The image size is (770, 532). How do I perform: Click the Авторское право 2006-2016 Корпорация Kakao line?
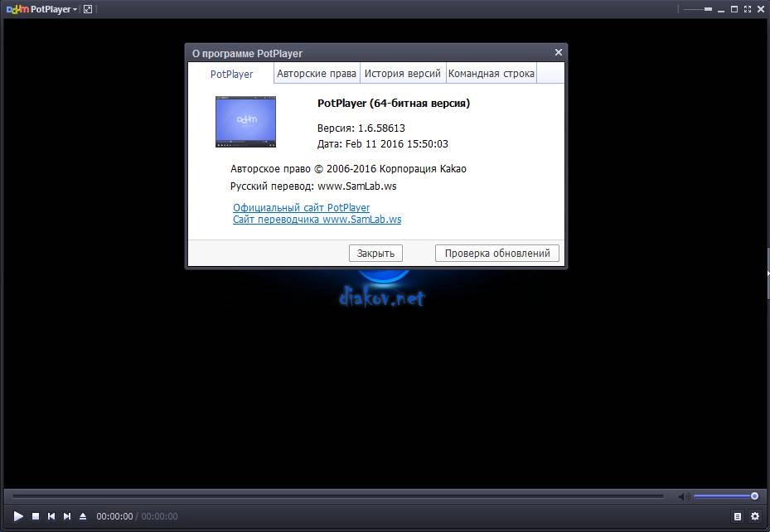pos(348,169)
